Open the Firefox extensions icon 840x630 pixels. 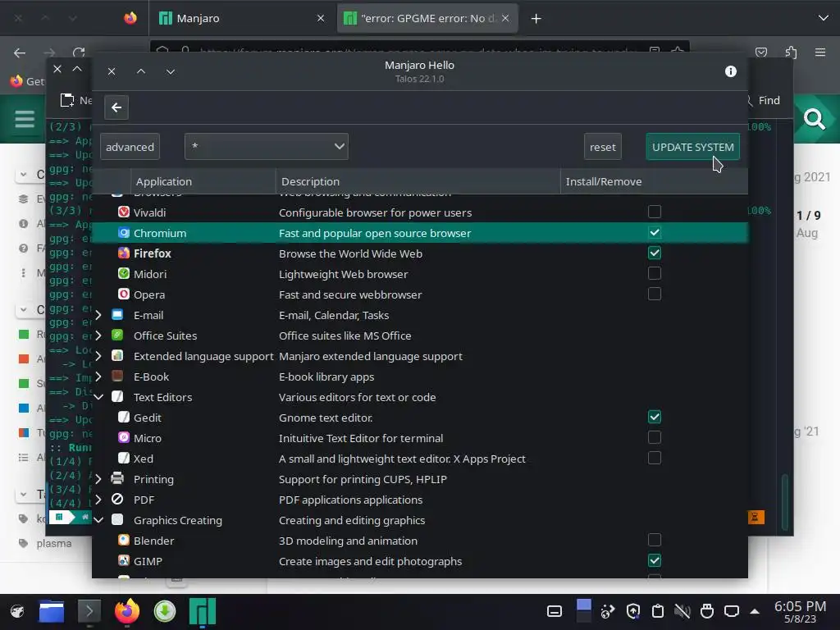click(792, 52)
